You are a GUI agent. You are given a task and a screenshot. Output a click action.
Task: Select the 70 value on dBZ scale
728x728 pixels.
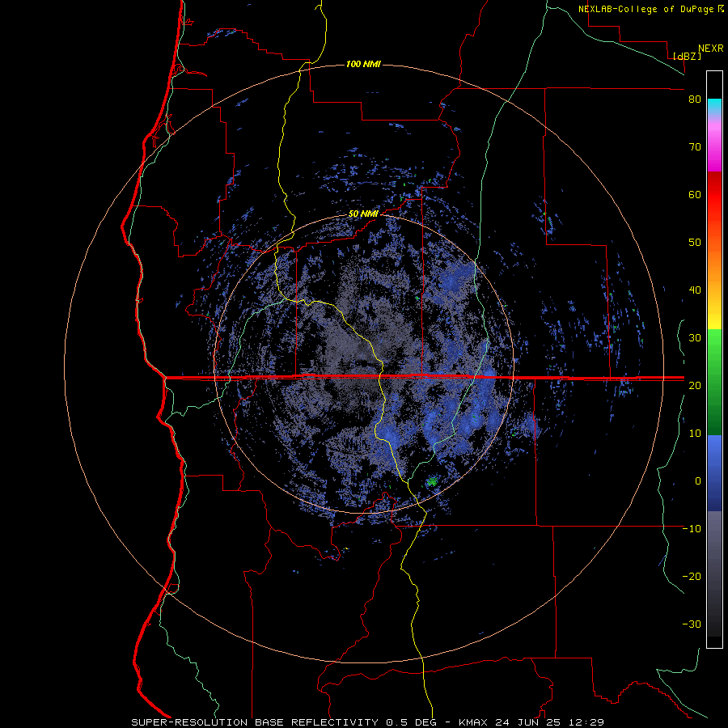pos(695,147)
